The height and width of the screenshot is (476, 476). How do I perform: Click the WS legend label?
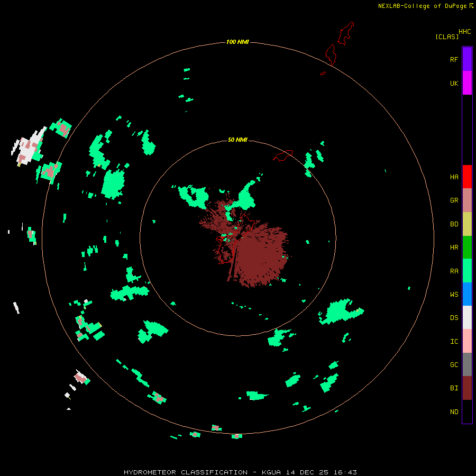[x=454, y=295]
